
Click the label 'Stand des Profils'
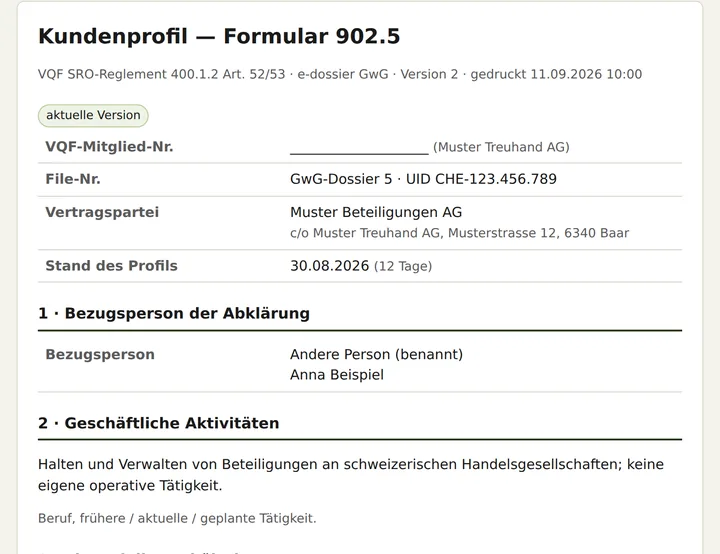point(111,266)
